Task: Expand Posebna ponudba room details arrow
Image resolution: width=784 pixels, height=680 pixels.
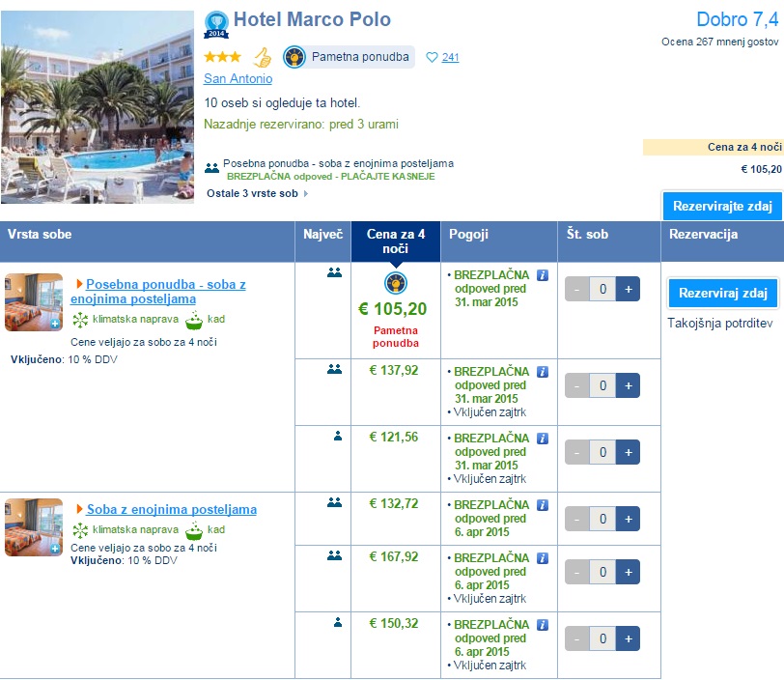Action: click(x=79, y=285)
